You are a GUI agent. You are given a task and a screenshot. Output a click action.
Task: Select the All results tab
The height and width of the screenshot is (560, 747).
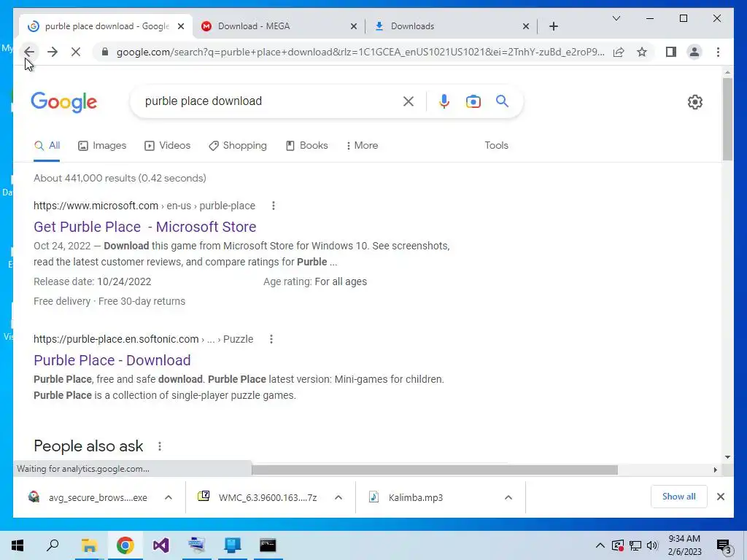(x=47, y=145)
